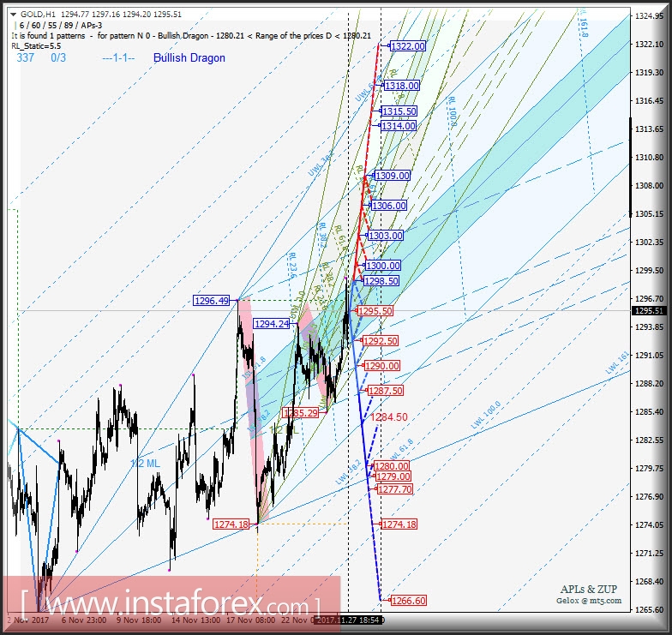Select the red 1279.00 price label
This screenshot has width=672, height=635.
393,476
